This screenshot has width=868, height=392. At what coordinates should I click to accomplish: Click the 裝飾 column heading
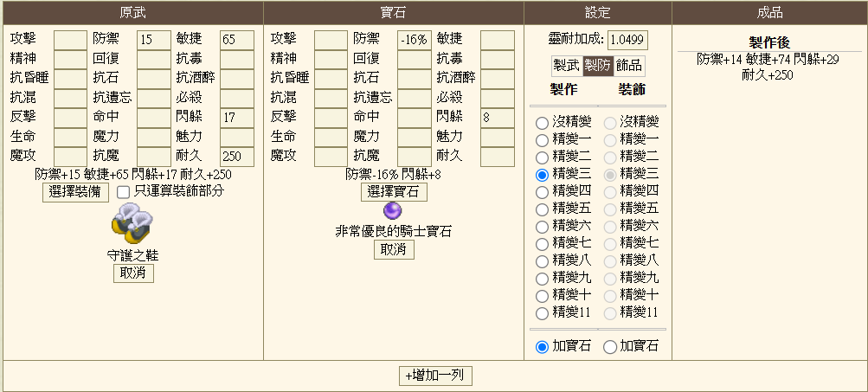coord(632,90)
